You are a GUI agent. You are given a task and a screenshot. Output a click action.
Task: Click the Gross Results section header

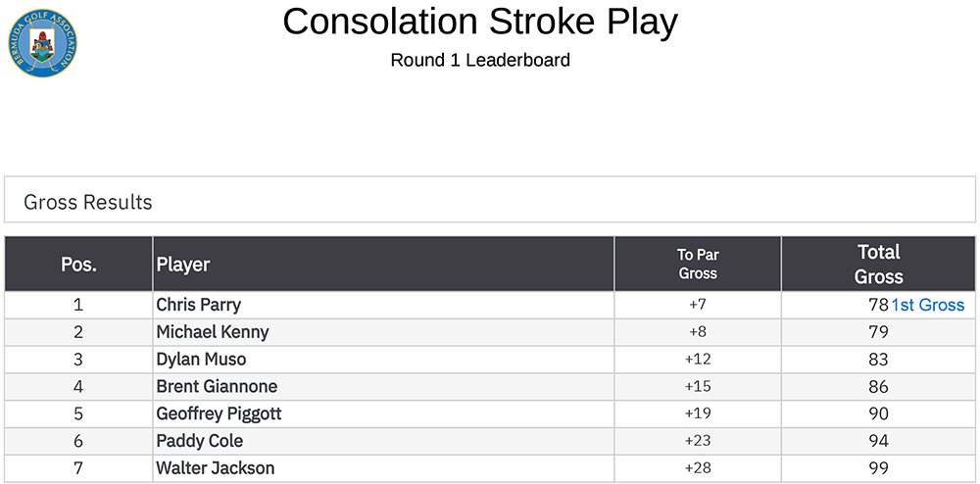coord(88,202)
